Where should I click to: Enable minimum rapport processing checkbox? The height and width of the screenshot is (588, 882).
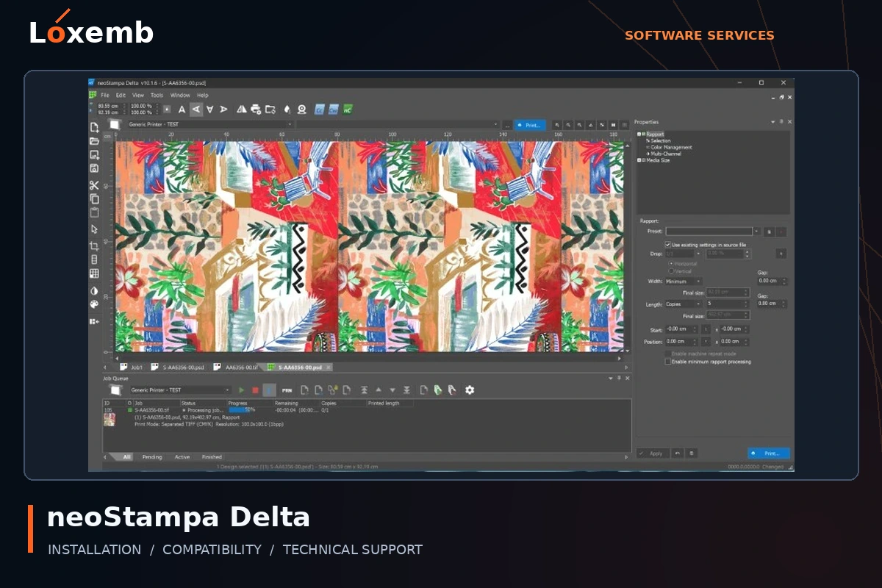667,362
